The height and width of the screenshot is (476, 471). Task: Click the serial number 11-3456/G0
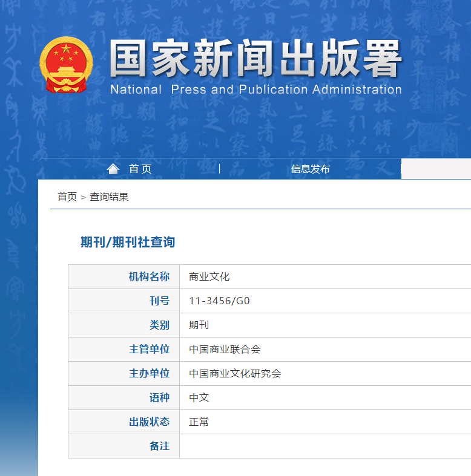tap(219, 301)
